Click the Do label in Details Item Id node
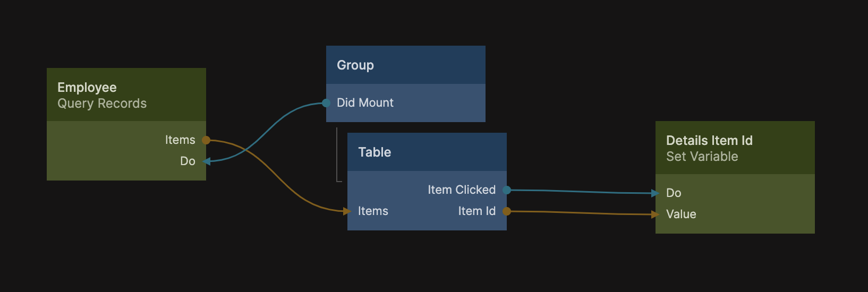Image resolution: width=868 pixels, height=292 pixels. coord(674,193)
